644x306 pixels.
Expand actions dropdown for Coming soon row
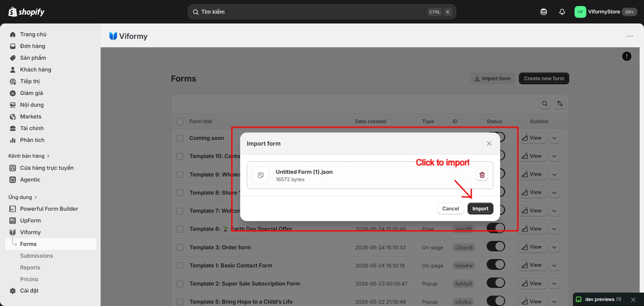[x=554, y=138]
